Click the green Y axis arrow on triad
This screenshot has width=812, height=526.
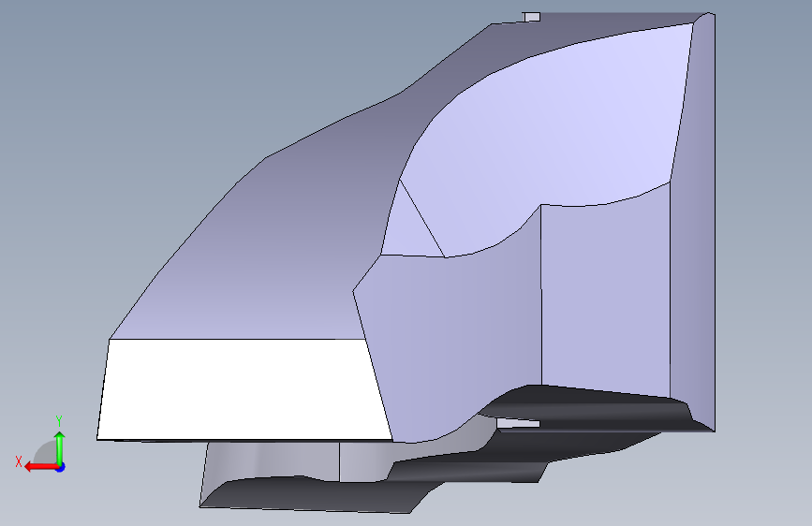pos(60,448)
